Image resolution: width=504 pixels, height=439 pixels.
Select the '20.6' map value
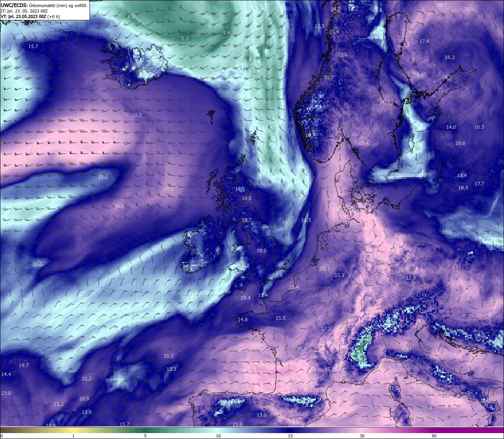[x=460, y=143]
